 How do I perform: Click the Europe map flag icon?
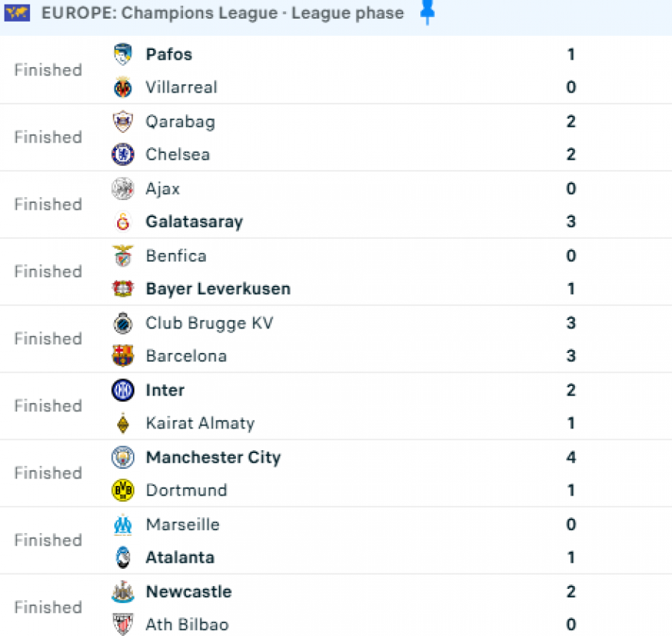[x=17, y=13]
